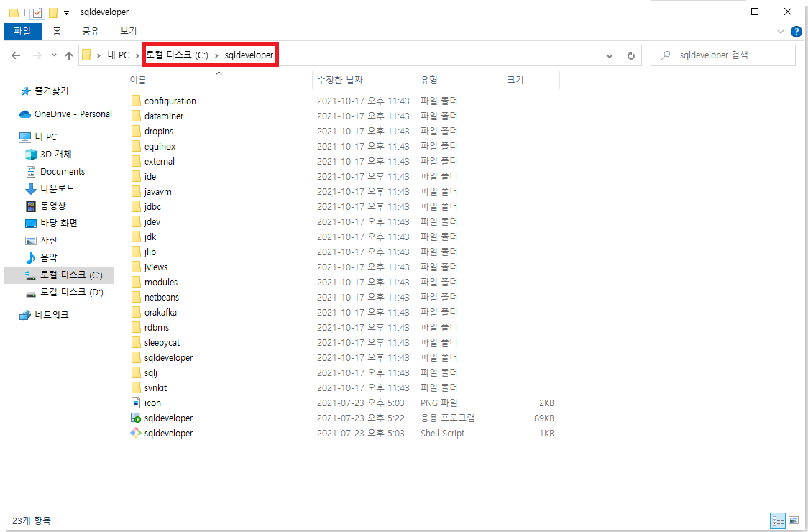This screenshot has height=532, width=808.
Task: Select the ide folder name
Action: click(x=150, y=176)
